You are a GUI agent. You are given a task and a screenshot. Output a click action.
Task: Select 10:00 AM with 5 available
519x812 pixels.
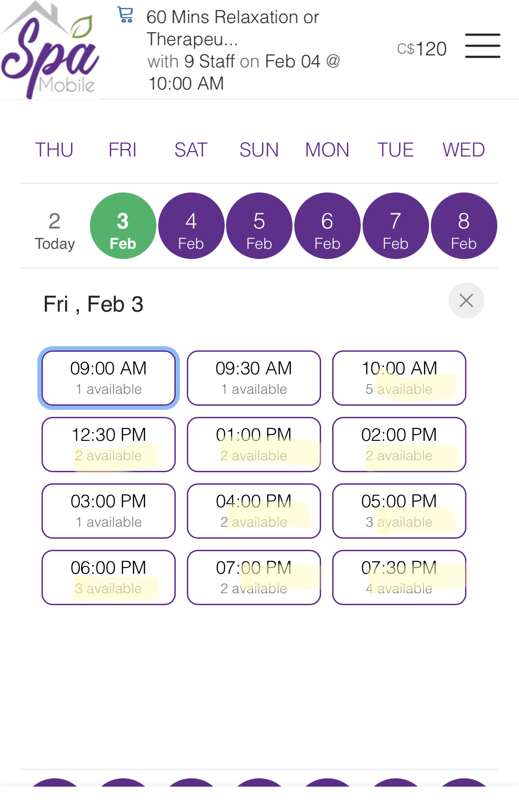[x=399, y=378]
